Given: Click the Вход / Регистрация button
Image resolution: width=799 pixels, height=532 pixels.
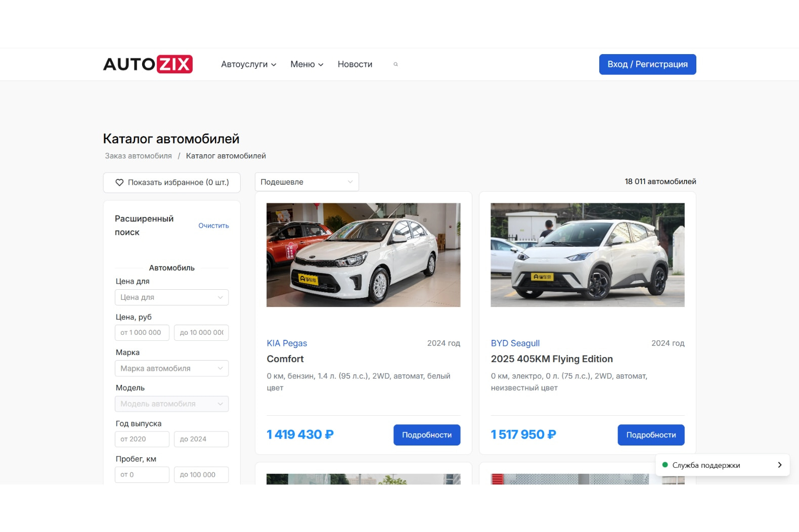Looking at the screenshot, I should click(647, 64).
